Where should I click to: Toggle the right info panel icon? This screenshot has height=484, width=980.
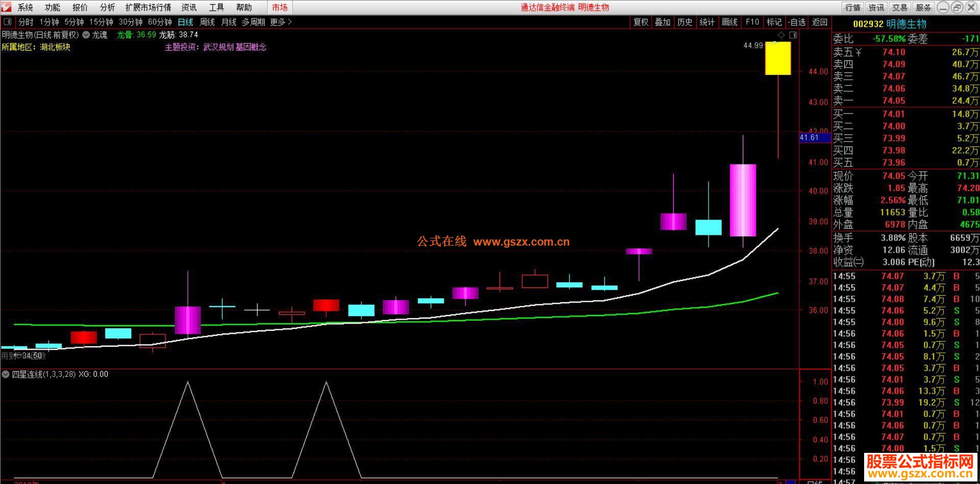(x=793, y=35)
